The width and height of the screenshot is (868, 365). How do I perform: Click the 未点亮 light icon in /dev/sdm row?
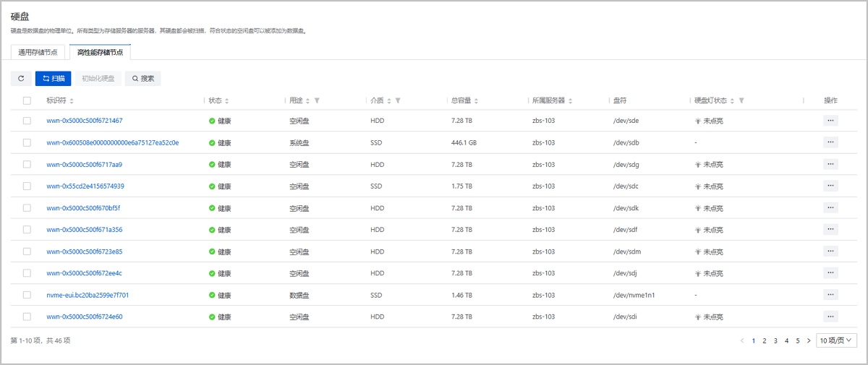pyautogui.click(x=698, y=252)
